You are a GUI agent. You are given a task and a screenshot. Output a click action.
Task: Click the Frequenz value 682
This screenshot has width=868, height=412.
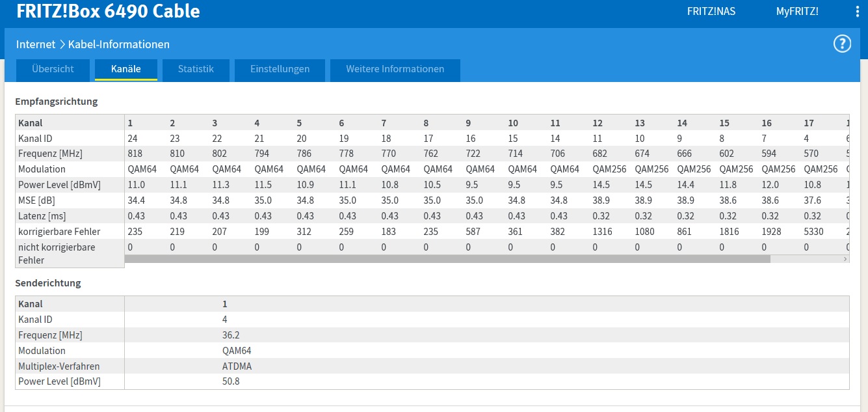(600, 154)
